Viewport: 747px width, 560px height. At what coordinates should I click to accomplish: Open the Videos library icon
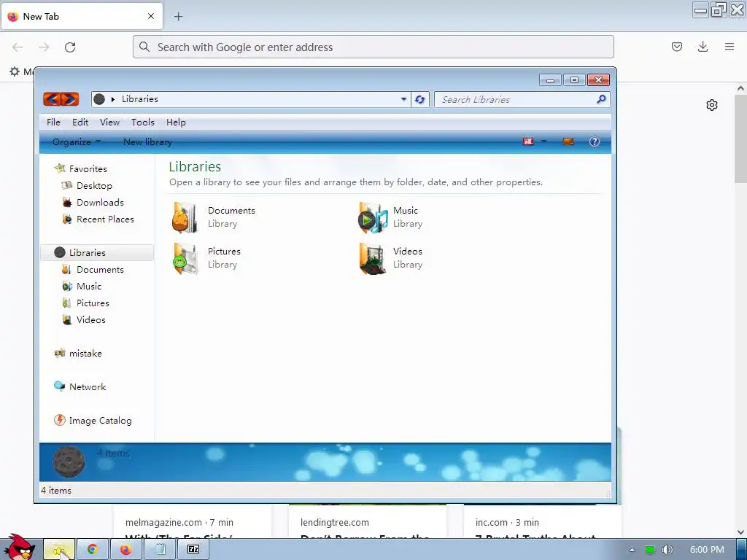tap(373, 259)
